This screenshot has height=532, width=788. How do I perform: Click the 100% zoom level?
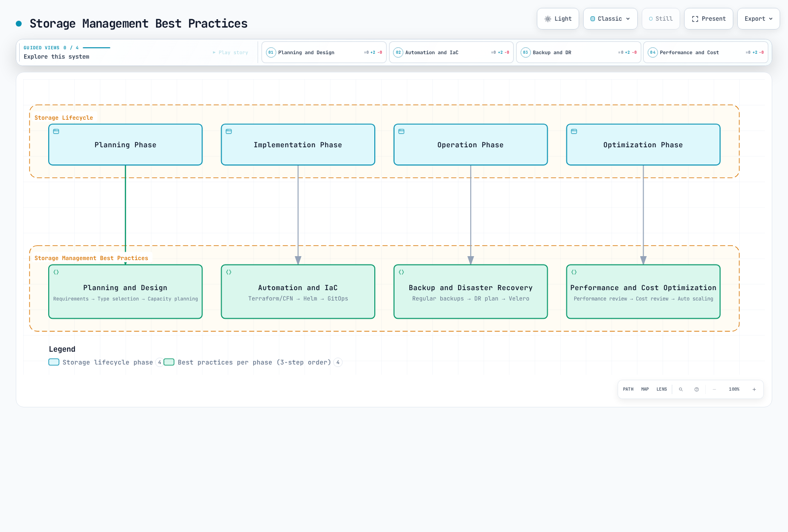pyautogui.click(x=734, y=389)
